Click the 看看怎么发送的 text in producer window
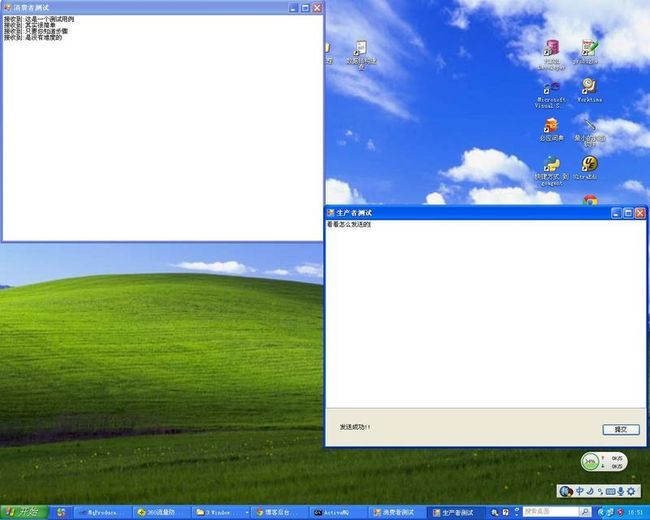This screenshot has height=520, width=650. click(x=349, y=224)
